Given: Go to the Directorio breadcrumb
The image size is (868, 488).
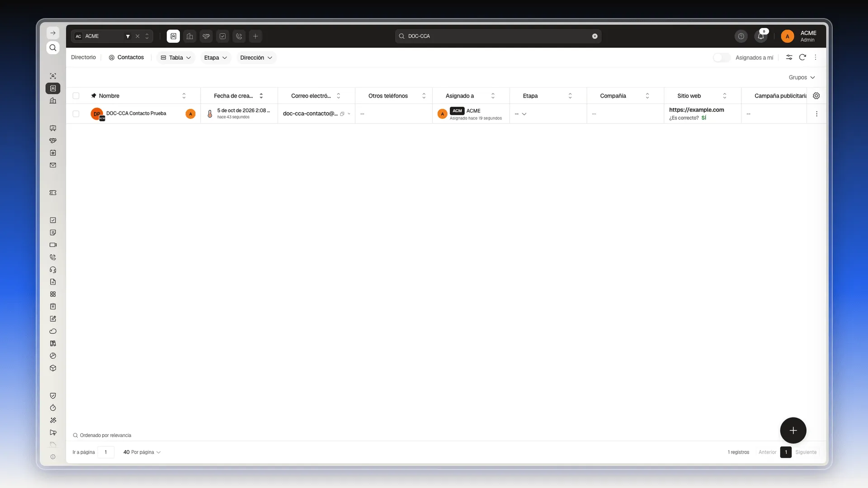Looking at the screenshot, I should pyautogui.click(x=83, y=57).
